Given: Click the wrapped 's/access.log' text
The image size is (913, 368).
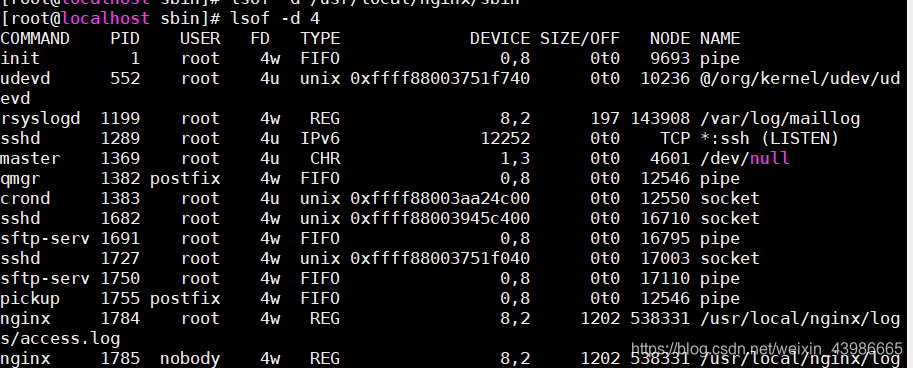Looking at the screenshot, I should point(60,339).
